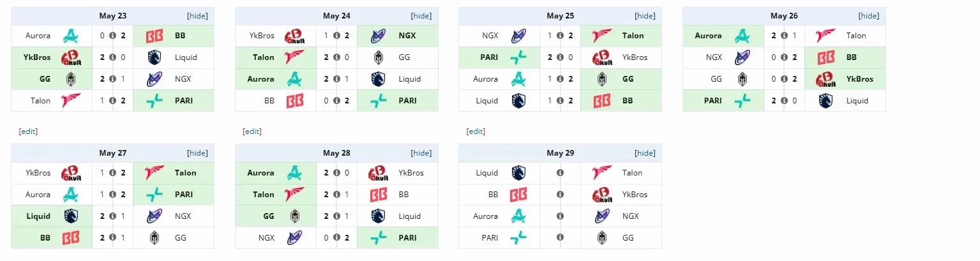Click edit link above May 29 table
The height and width of the screenshot is (261, 980).
[x=476, y=131]
